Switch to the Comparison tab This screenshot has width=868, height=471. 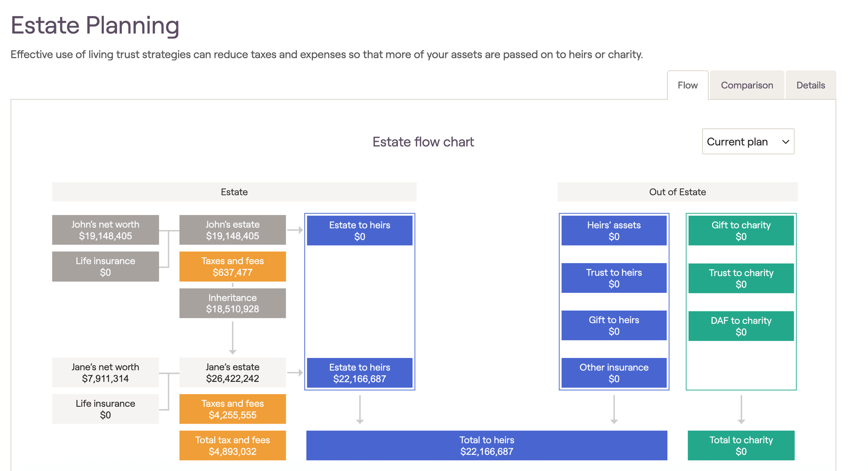tap(746, 85)
